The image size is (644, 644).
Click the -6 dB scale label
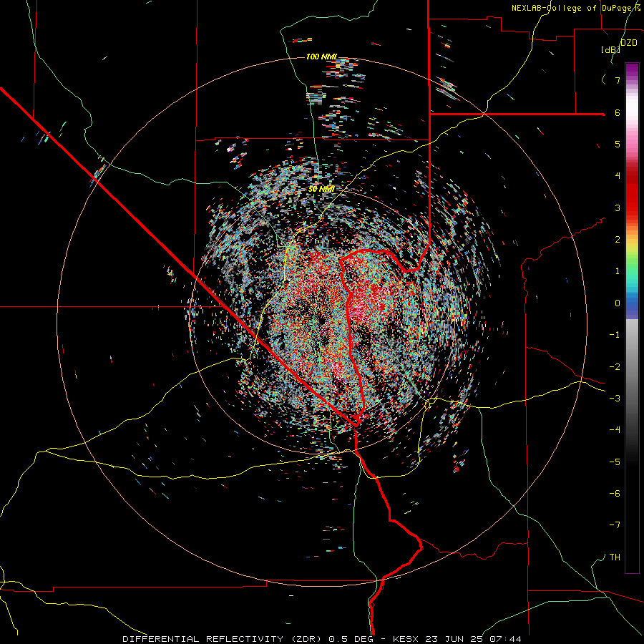[x=615, y=494]
